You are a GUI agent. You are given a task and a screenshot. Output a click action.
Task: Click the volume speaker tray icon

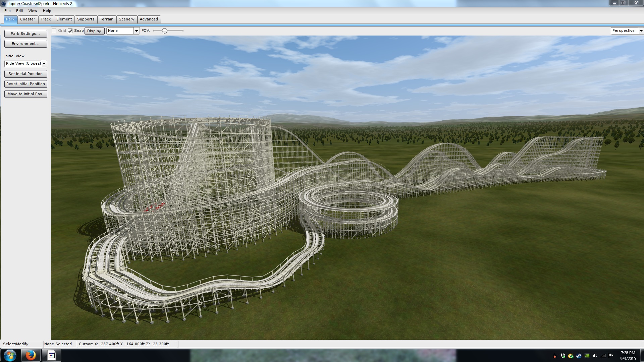[595, 356]
